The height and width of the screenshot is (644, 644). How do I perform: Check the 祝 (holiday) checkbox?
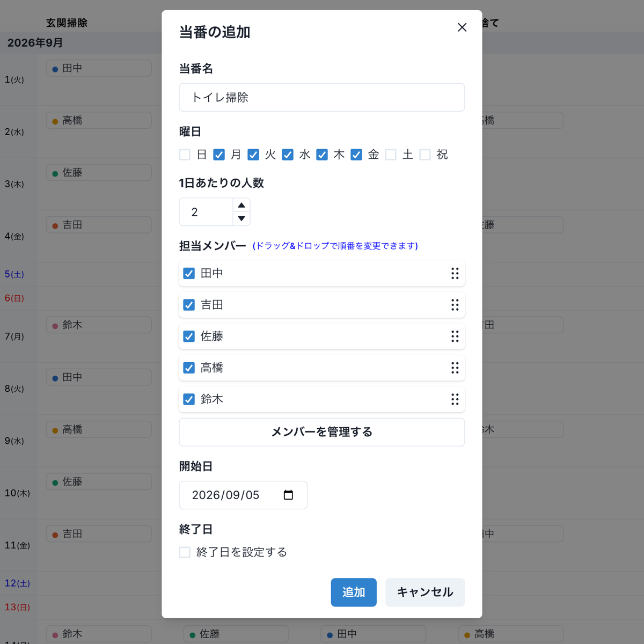(425, 155)
